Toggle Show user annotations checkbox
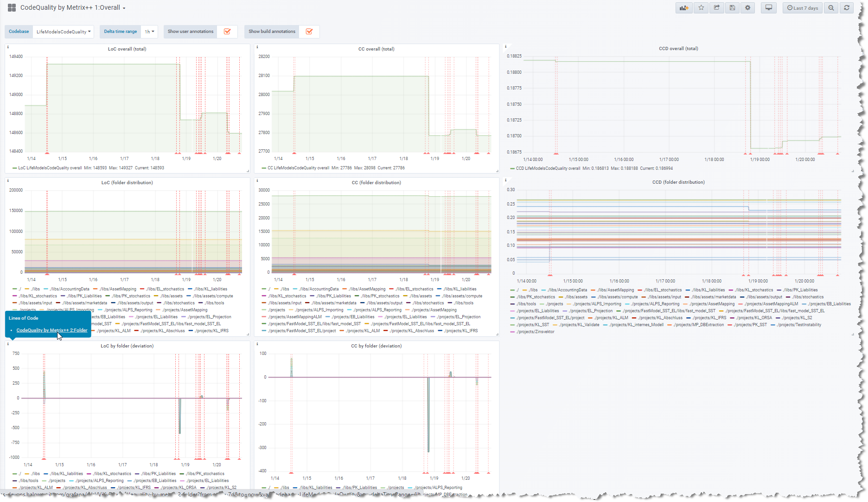 coord(227,32)
